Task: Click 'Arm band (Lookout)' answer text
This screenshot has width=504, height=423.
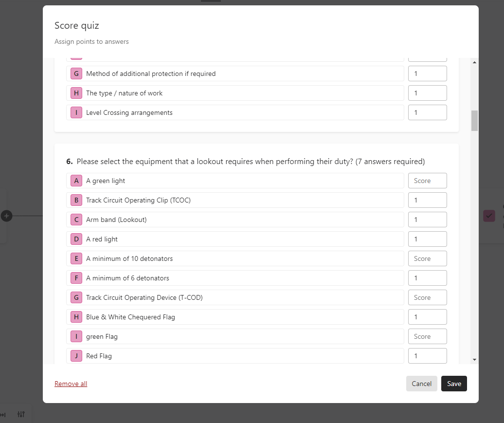Action: tap(116, 220)
